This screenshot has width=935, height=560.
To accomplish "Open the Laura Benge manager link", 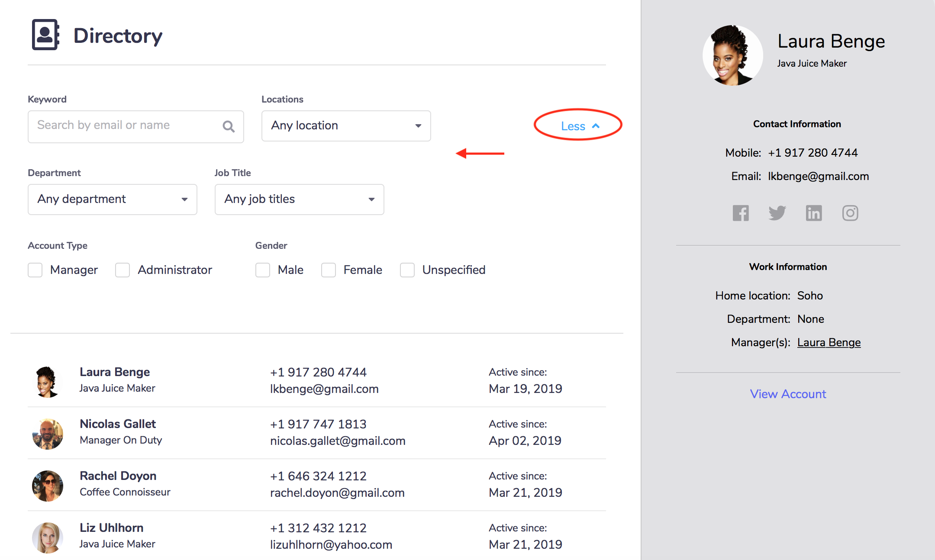I will click(829, 342).
